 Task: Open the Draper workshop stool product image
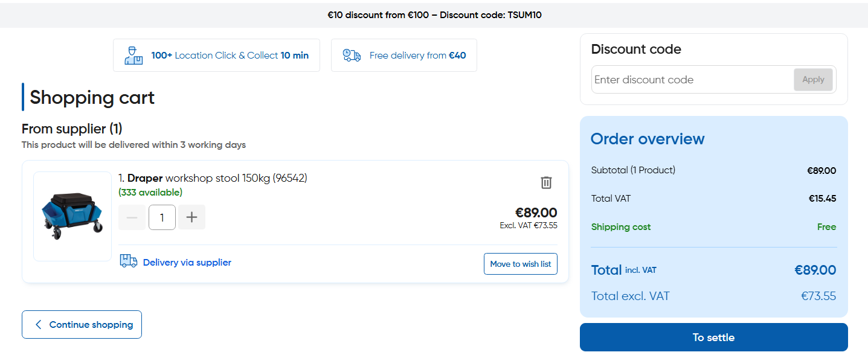point(72,216)
